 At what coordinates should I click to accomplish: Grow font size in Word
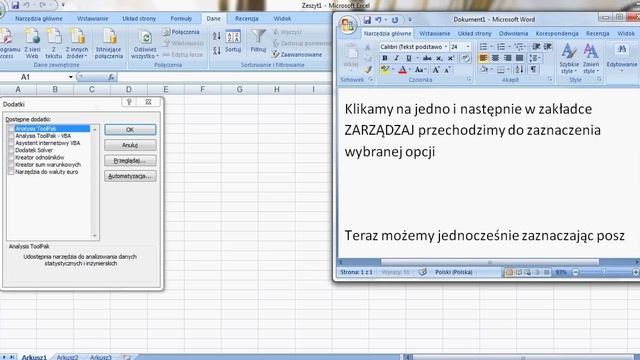[x=436, y=70]
